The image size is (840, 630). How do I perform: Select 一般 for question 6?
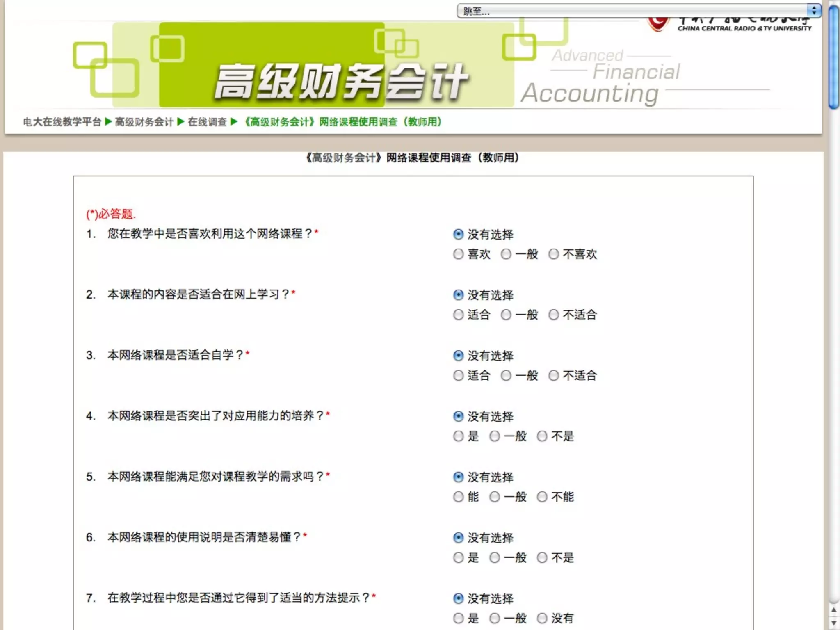click(495, 558)
